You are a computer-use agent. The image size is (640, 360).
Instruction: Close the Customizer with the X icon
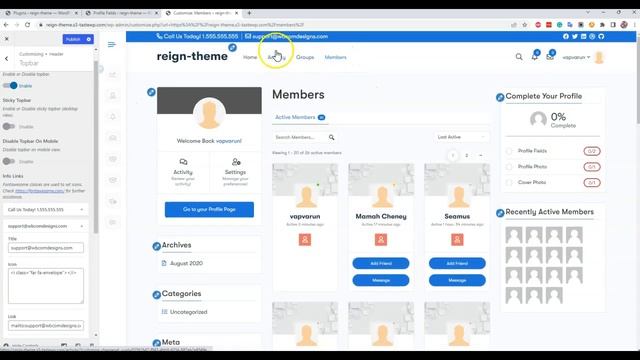coord(7,39)
